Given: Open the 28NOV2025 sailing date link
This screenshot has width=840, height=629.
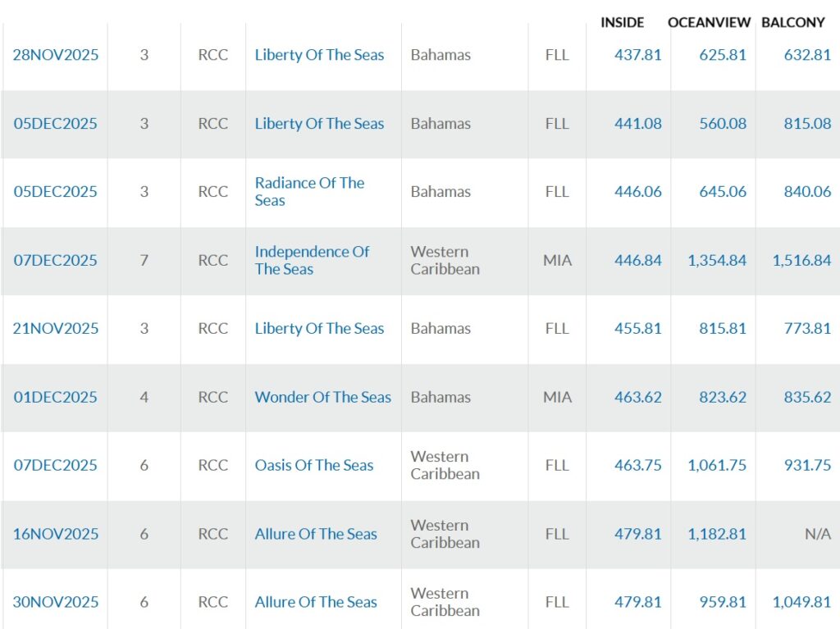Looking at the screenshot, I should pos(55,56).
